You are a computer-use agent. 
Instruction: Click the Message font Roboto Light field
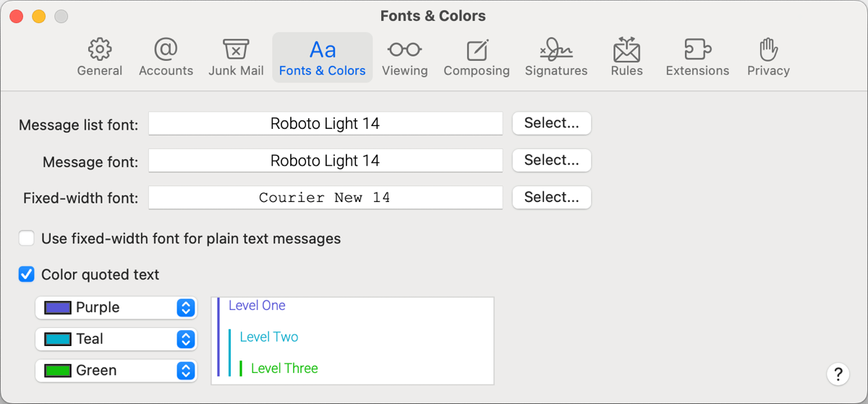[325, 161]
